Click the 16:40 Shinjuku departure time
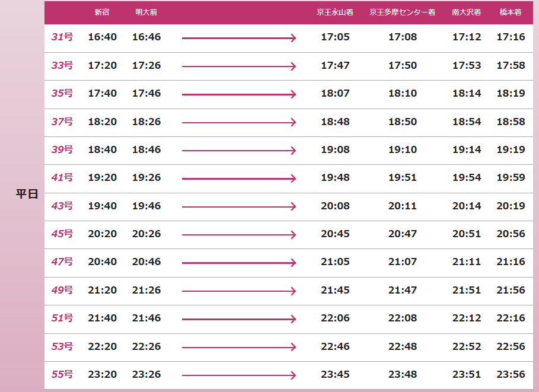The width and height of the screenshot is (539, 392). (x=102, y=37)
